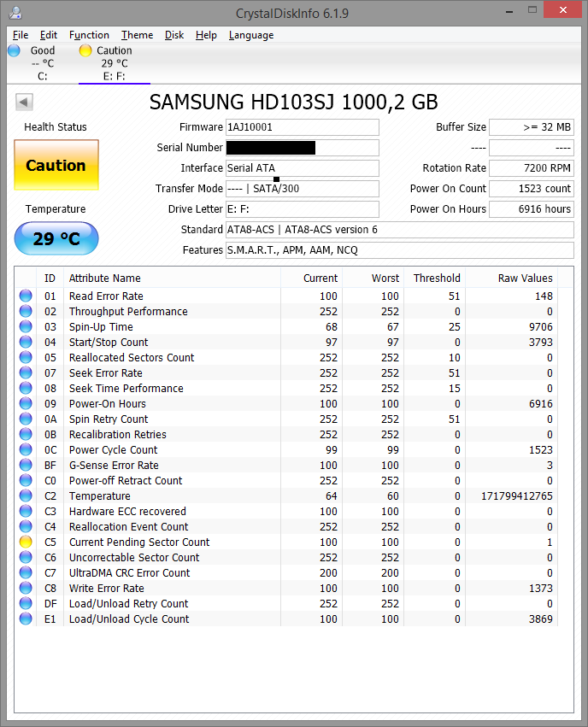
Task: Click the Power On Hours value 6916 hours
Action: pyautogui.click(x=532, y=208)
